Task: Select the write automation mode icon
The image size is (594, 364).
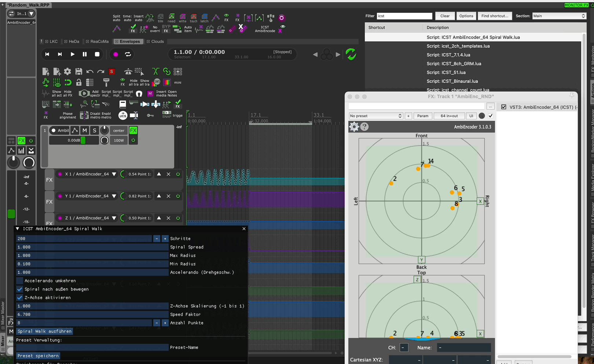Action: 183,18
